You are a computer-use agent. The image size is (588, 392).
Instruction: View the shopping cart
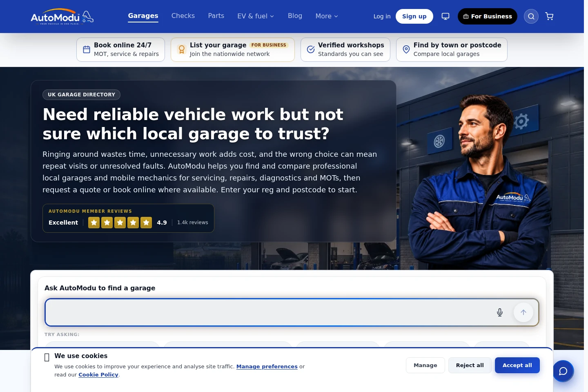550,16
